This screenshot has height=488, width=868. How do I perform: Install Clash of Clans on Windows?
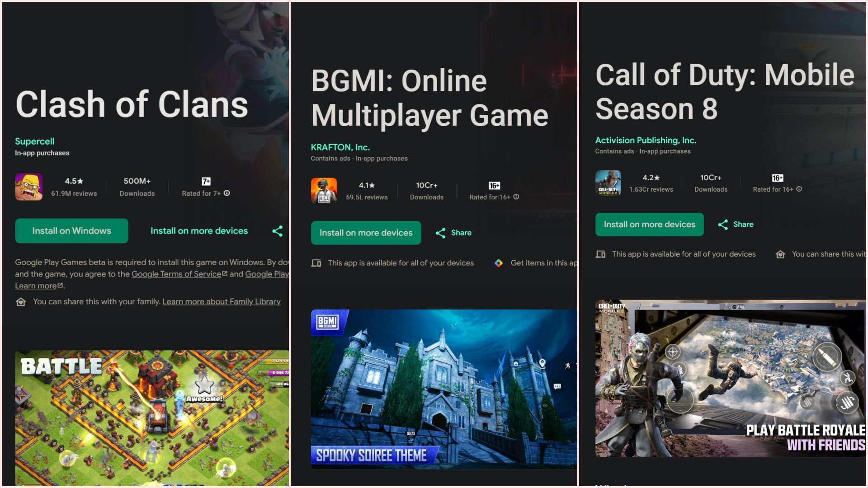click(x=71, y=231)
